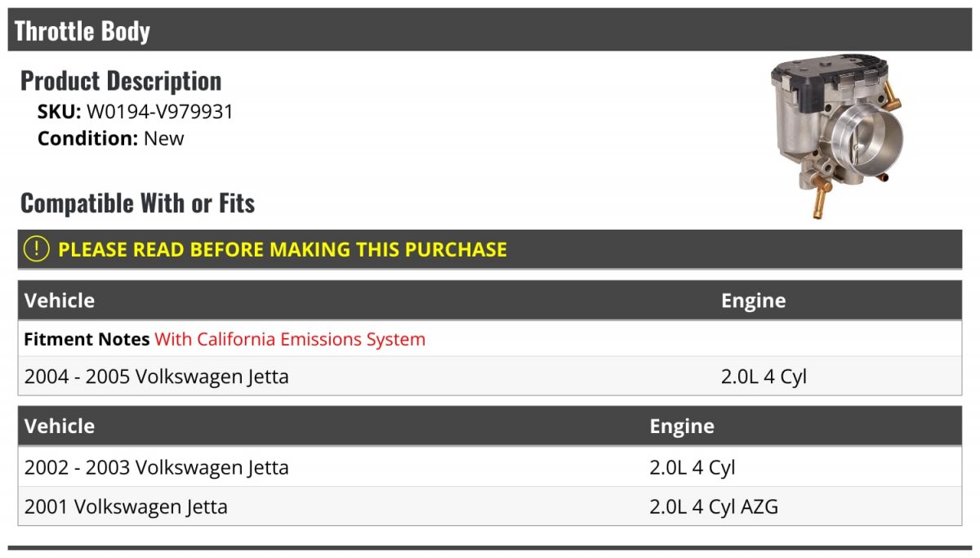Click PLEASE READ BEFORE MAKING THIS PURCHASE banner
The image size is (980, 558).
(x=283, y=249)
